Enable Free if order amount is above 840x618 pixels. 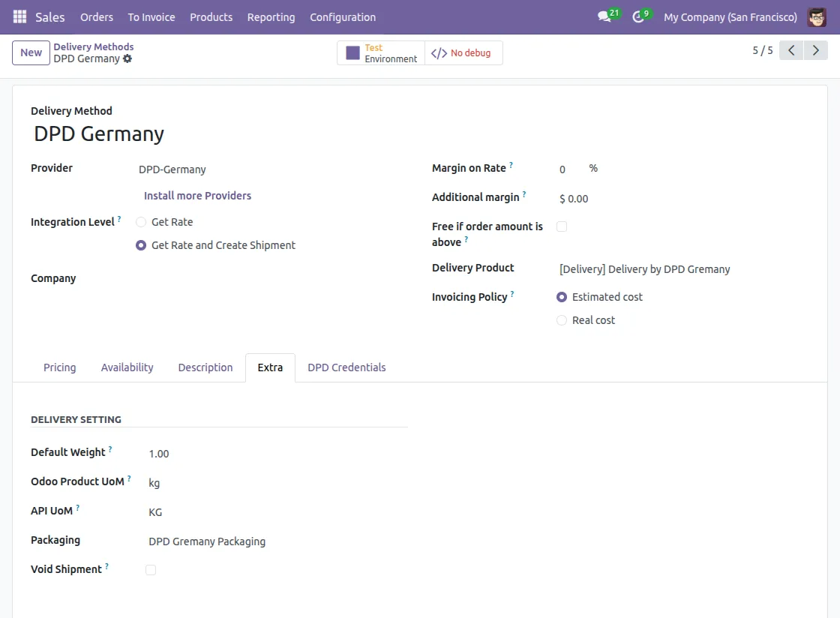[562, 226]
